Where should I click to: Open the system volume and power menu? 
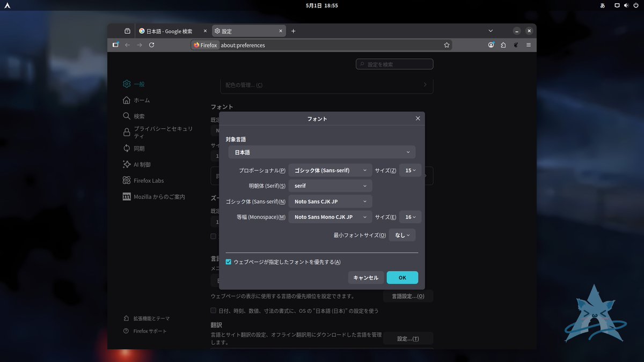pos(626,5)
